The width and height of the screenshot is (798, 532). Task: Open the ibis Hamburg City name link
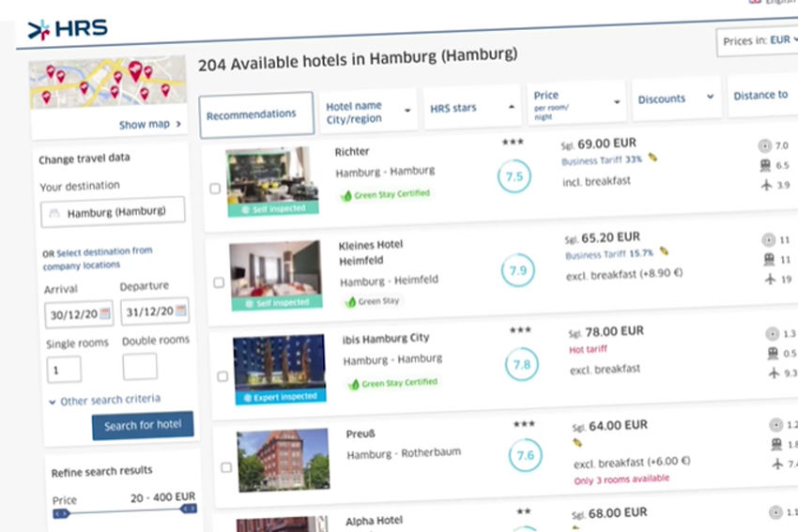coord(386,338)
